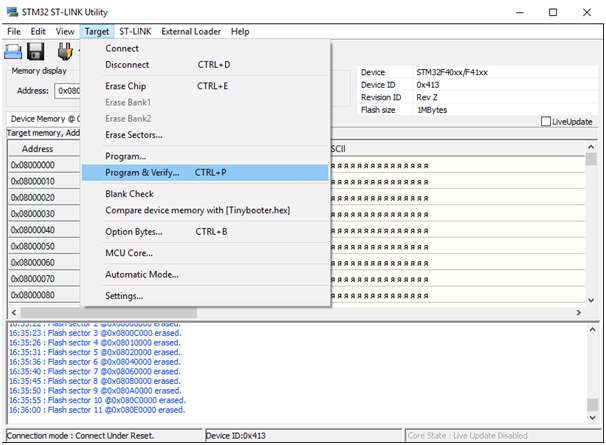This screenshot has height=445, width=606.
Task: Choose Erase Sectors... menu entry
Action: coord(205,135)
